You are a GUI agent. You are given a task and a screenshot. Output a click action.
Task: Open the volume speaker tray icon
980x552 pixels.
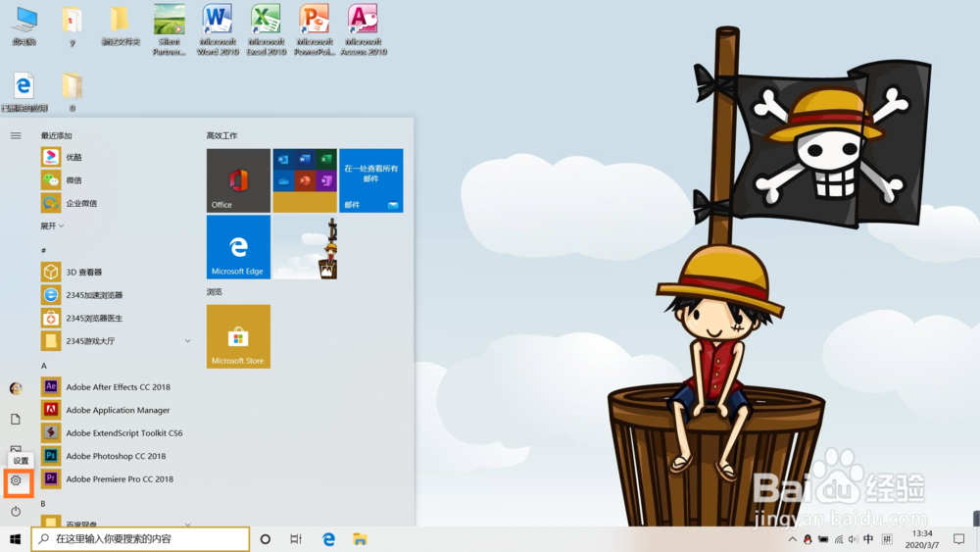pyautogui.click(x=854, y=539)
